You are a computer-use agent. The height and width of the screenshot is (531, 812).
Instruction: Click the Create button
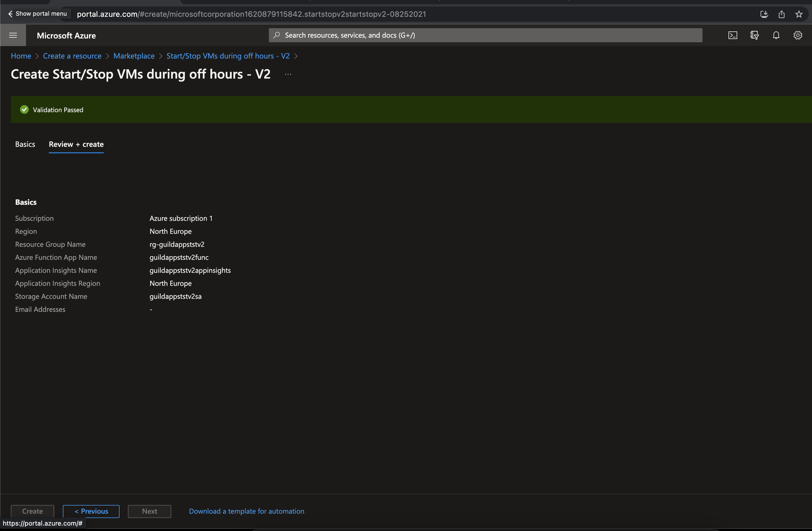click(x=33, y=511)
